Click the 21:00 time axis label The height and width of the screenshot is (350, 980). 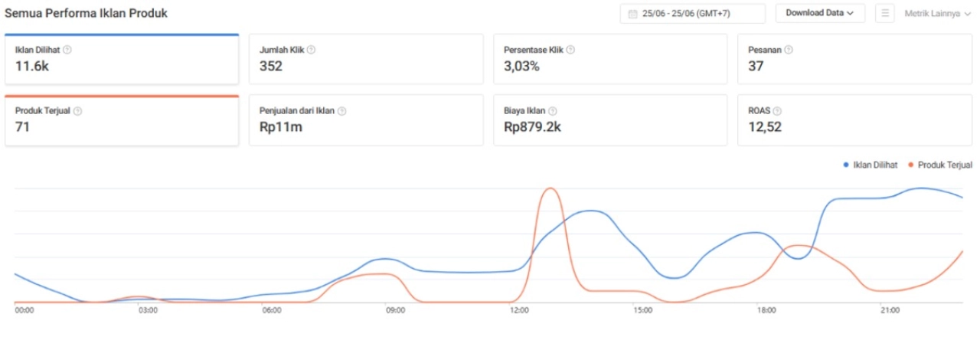point(890,310)
